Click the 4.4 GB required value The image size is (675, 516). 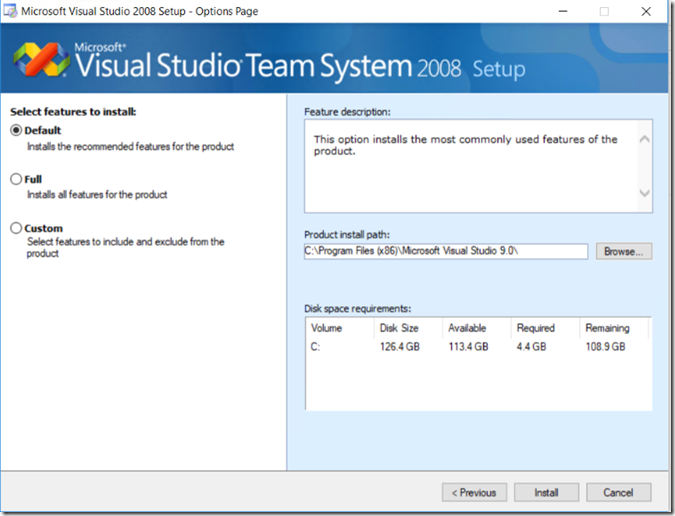point(531,347)
